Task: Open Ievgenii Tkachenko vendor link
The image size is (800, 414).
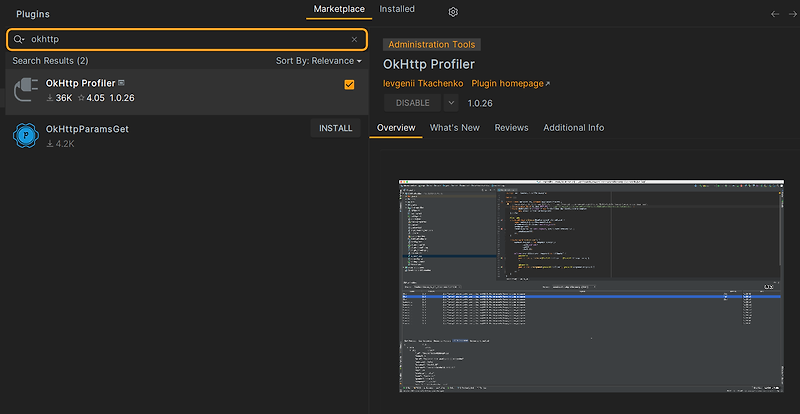Action: tap(423, 84)
